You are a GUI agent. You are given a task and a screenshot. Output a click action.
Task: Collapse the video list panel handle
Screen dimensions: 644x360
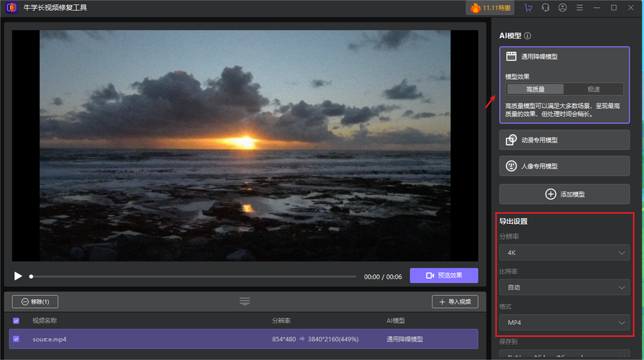coord(245,301)
